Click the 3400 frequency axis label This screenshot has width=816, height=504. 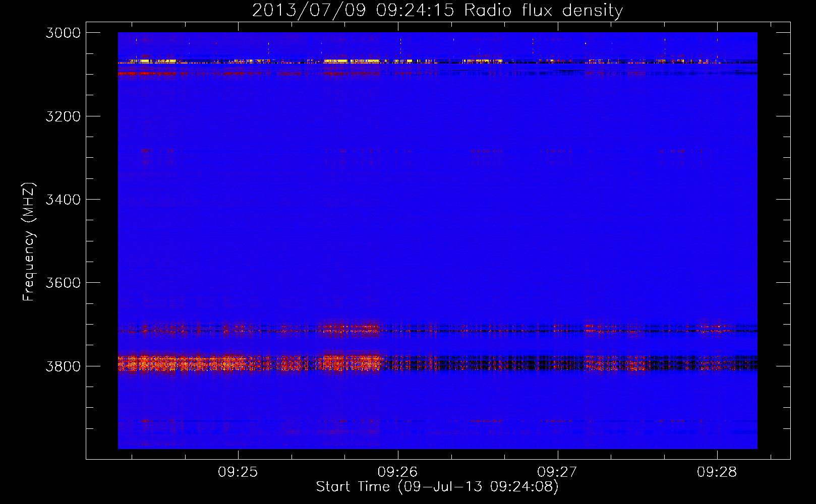pos(63,200)
